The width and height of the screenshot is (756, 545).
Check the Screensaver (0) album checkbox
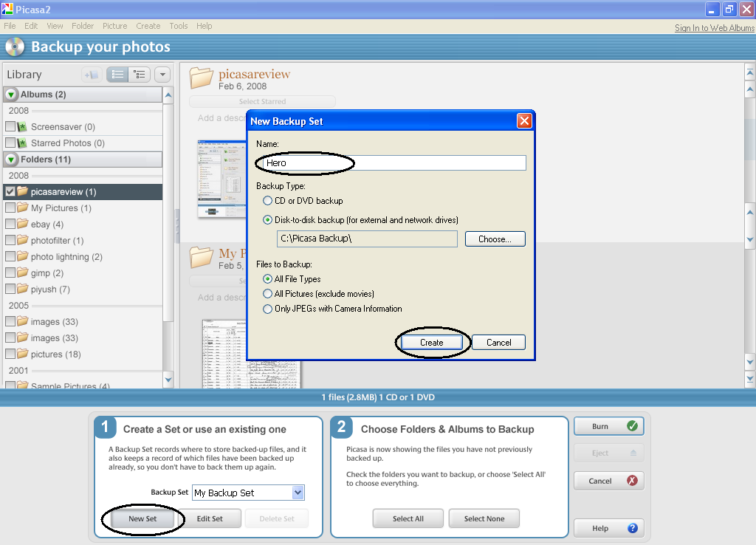[10, 126]
